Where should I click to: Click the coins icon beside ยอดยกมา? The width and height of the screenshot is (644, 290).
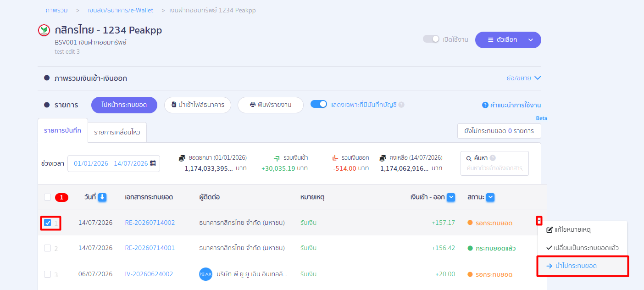pos(182,158)
